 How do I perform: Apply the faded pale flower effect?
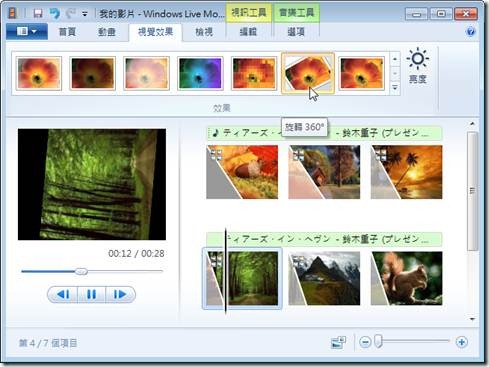146,74
